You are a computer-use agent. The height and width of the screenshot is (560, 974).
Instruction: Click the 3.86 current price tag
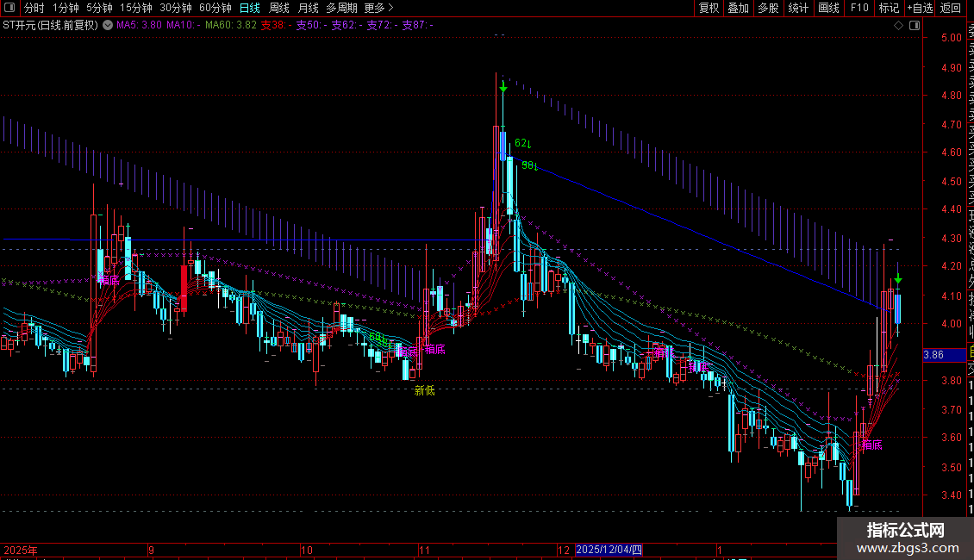944,355
